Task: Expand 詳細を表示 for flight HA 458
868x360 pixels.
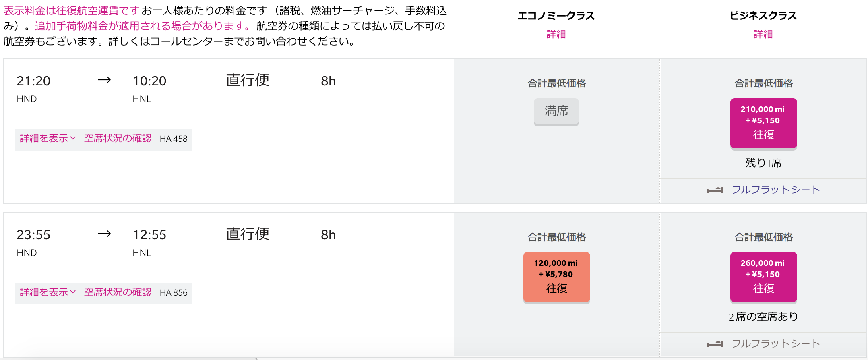Action: (x=48, y=139)
